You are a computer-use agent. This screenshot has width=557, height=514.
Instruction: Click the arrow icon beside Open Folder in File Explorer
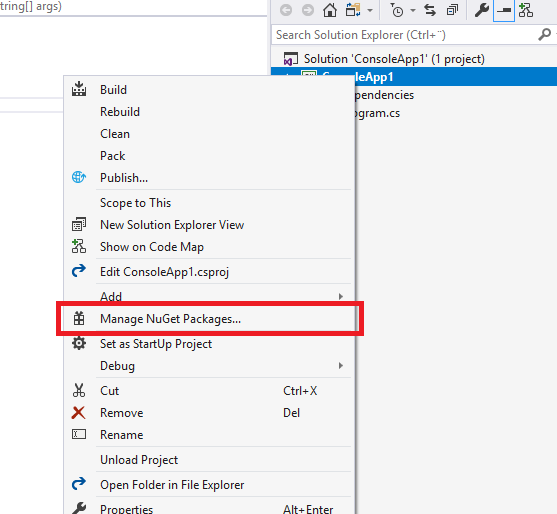tap(79, 484)
